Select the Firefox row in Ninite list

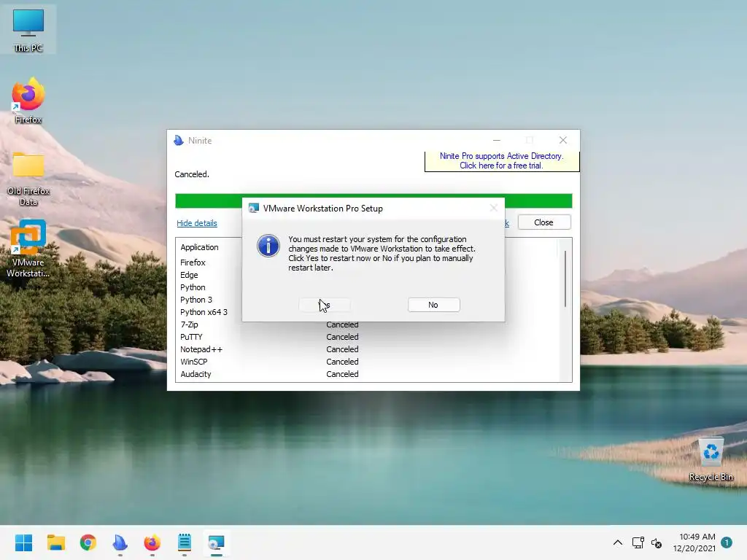tap(193, 262)
